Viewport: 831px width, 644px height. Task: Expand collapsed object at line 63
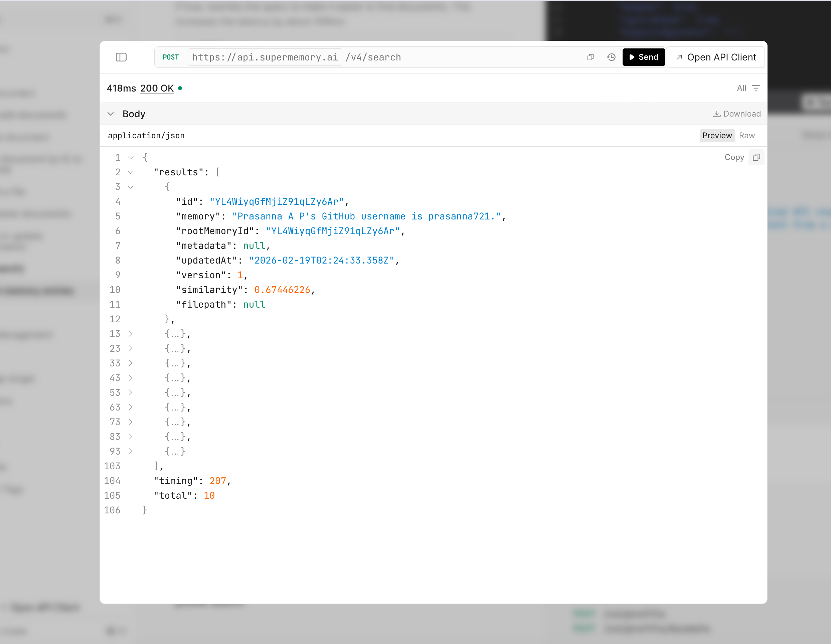(x=131, y=407)
